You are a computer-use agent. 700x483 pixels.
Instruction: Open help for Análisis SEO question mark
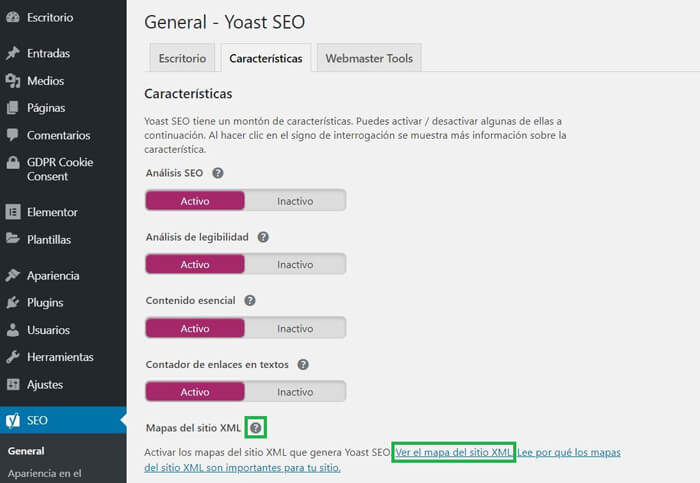tap(218, 173)
